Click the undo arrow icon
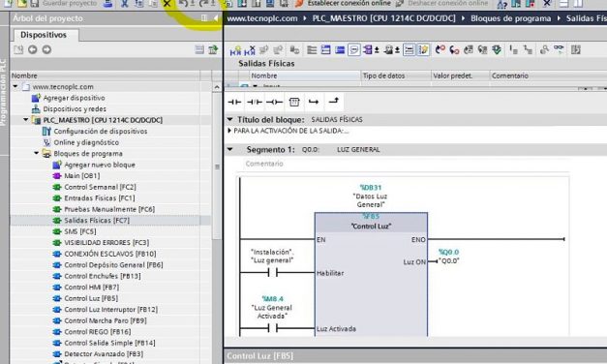 pyautogui.click(x=184, y=4)
